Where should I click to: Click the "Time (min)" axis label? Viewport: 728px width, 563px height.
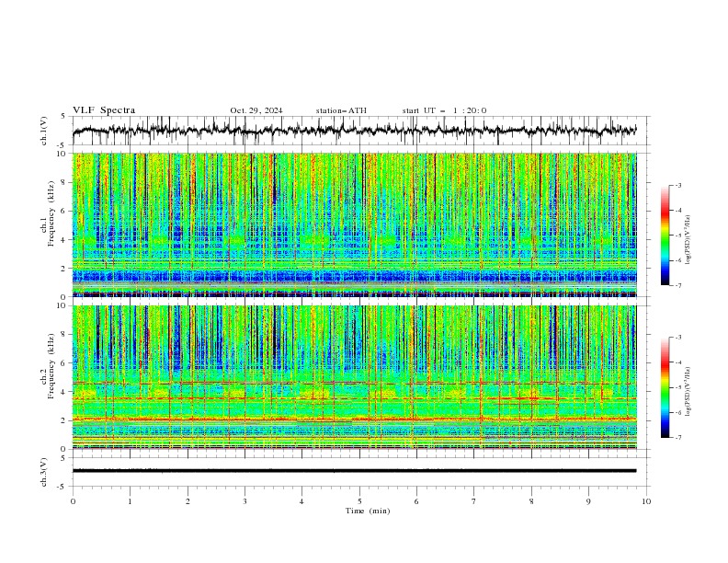368,511
